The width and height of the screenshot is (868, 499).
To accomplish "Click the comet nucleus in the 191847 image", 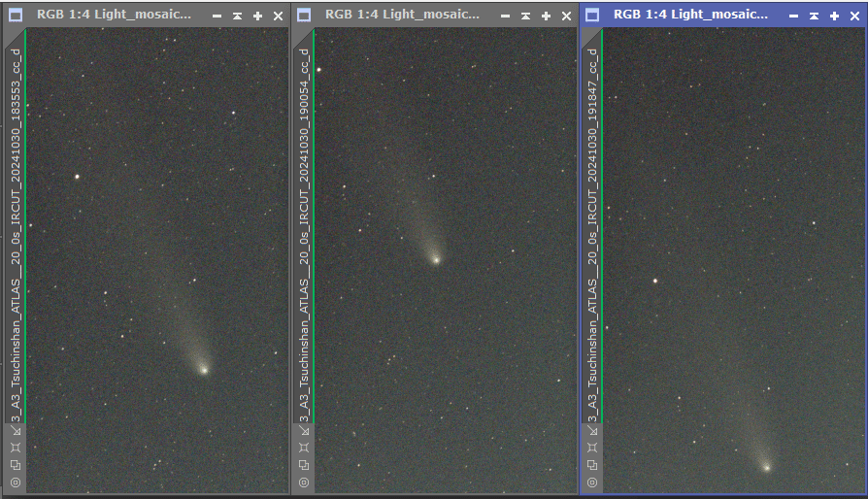I will click(767, 468).
